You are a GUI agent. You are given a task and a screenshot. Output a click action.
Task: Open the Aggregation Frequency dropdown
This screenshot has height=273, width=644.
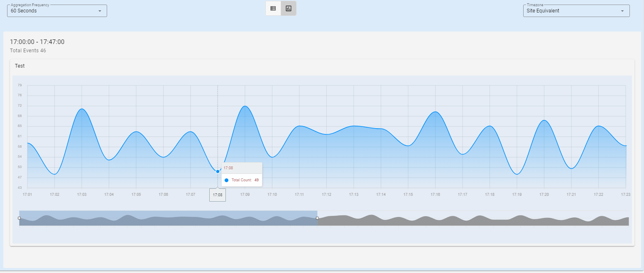[x=57, y=11]
